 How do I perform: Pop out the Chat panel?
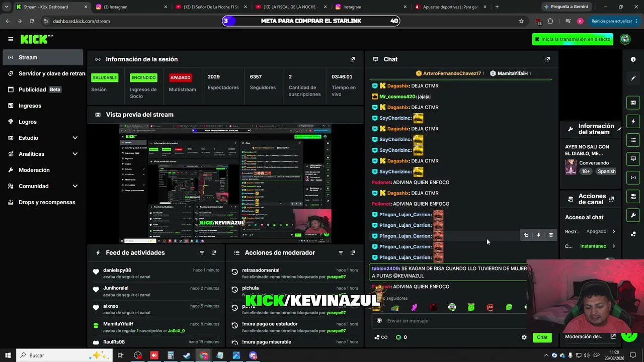pos(548,59)
